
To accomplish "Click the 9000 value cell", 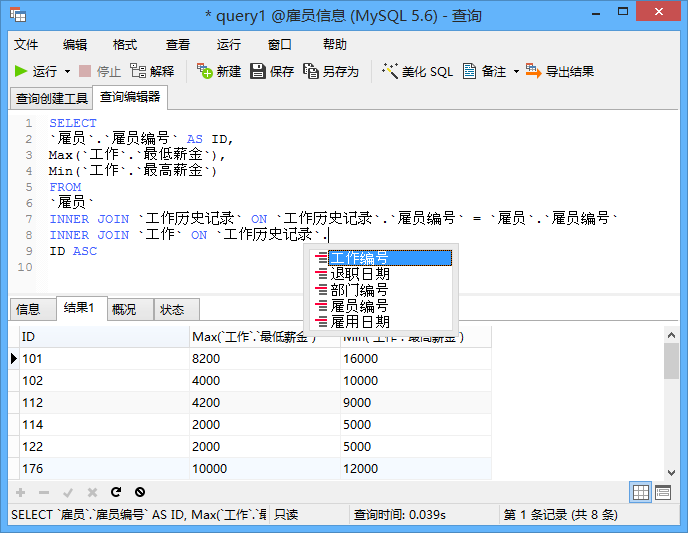I will pyautogui.click(x=416, y=403).
